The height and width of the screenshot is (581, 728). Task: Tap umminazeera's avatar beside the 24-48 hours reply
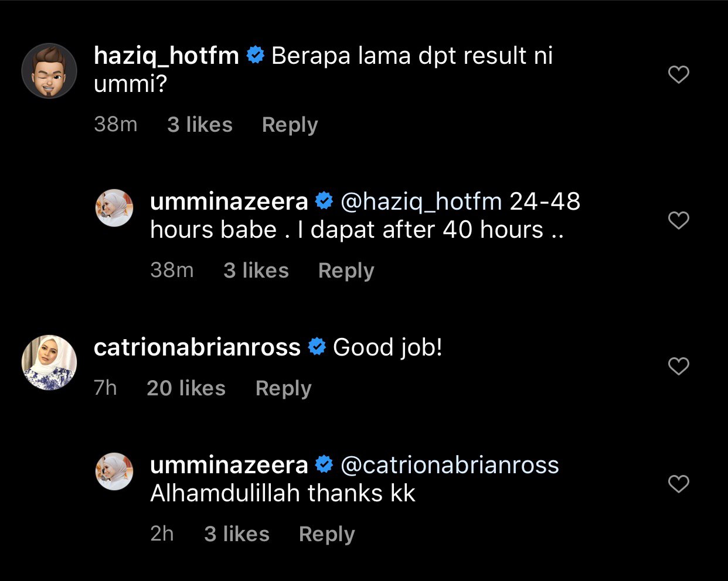pos(114,208)
